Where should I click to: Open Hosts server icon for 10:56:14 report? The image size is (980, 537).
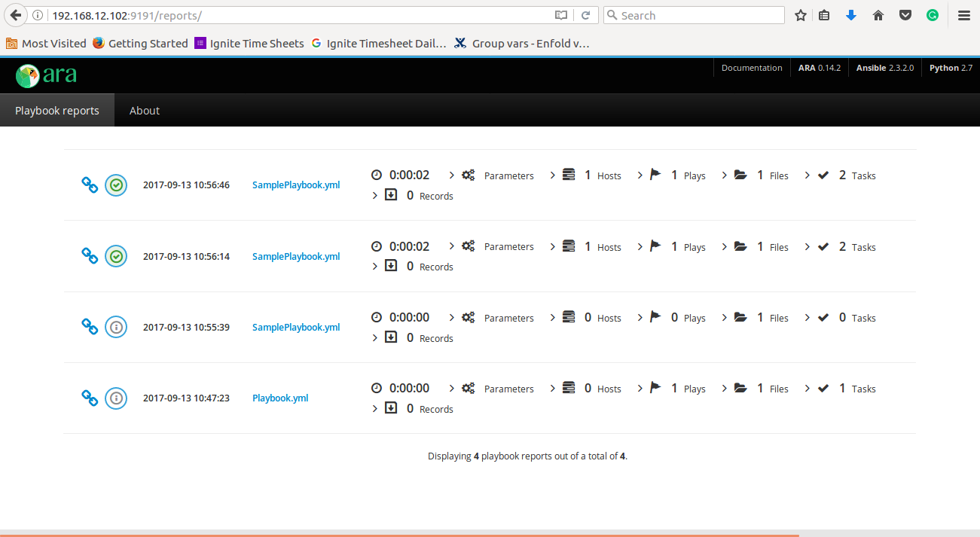(569, 246)
